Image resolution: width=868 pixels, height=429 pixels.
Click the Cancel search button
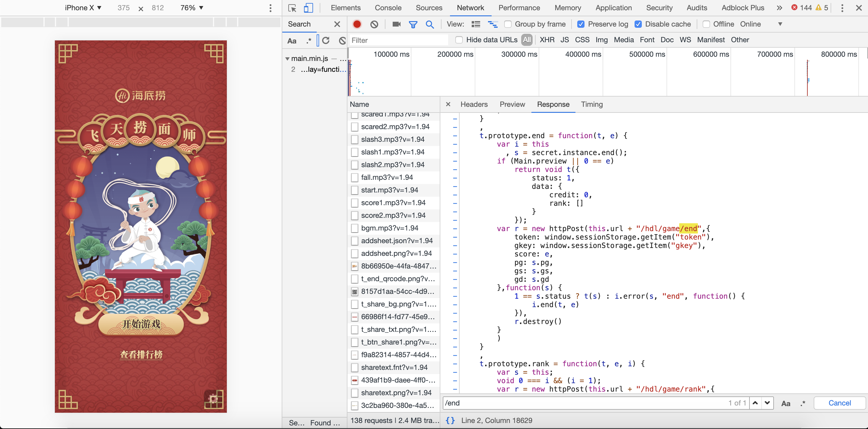[839, 403]
